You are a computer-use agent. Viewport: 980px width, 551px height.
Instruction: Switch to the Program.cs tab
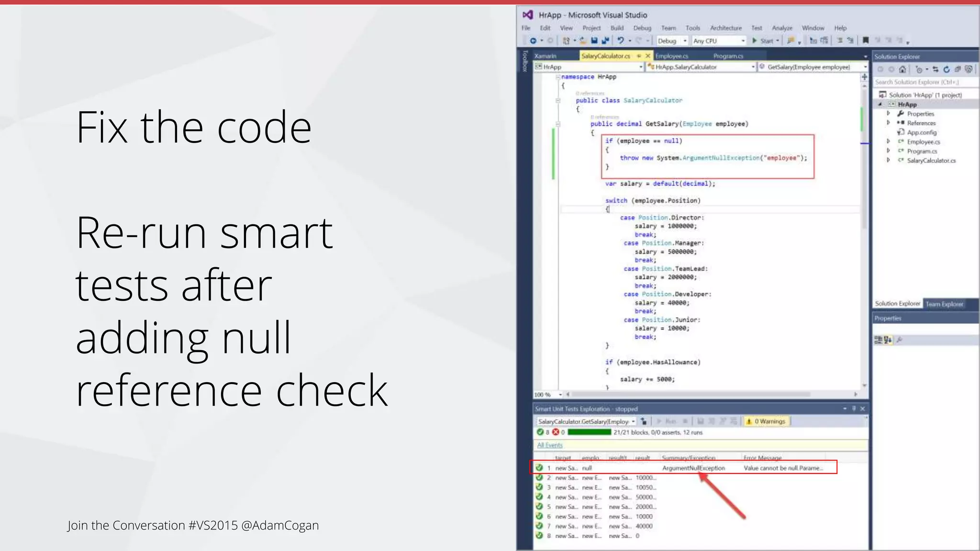click(x=728, y=56)
